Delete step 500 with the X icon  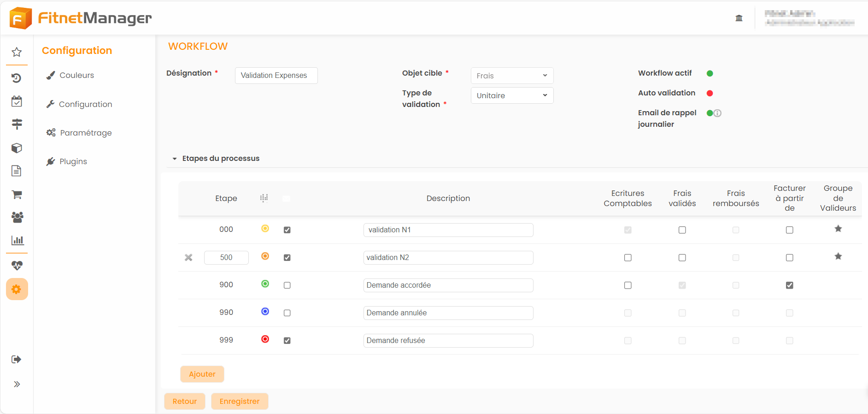coord(188,258)
